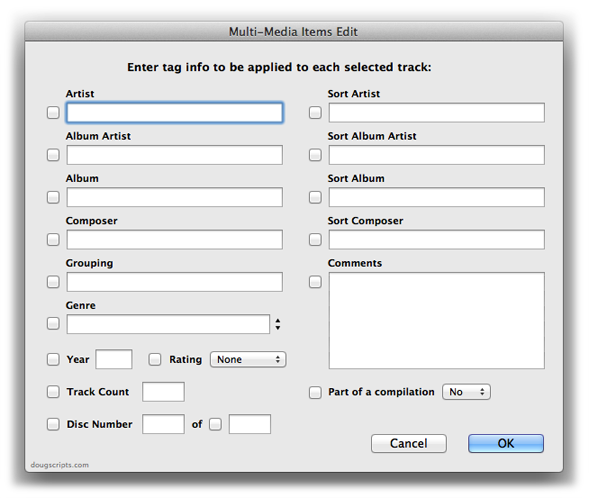
Task: Enable the Part of a compilation checkbox
Action: 315,392
